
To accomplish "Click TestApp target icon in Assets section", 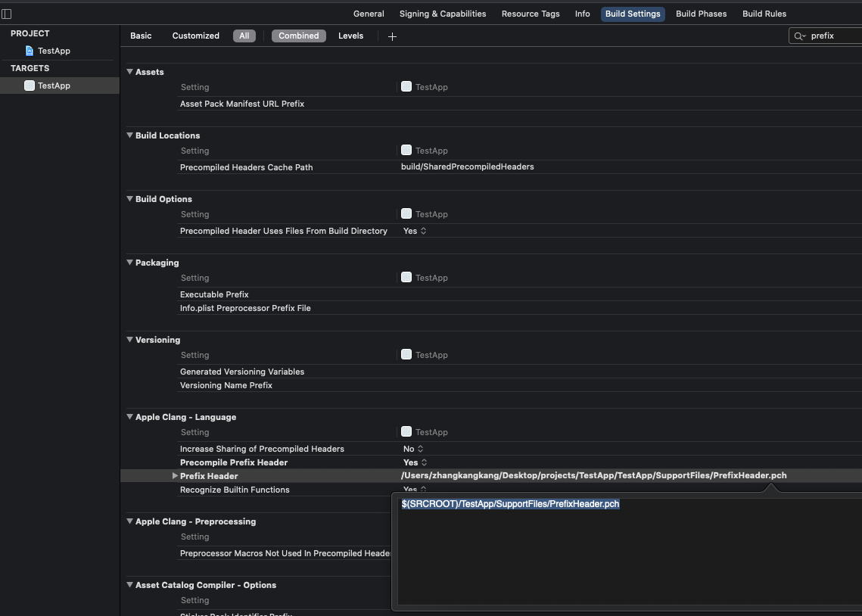I will [x=406, y=87].
